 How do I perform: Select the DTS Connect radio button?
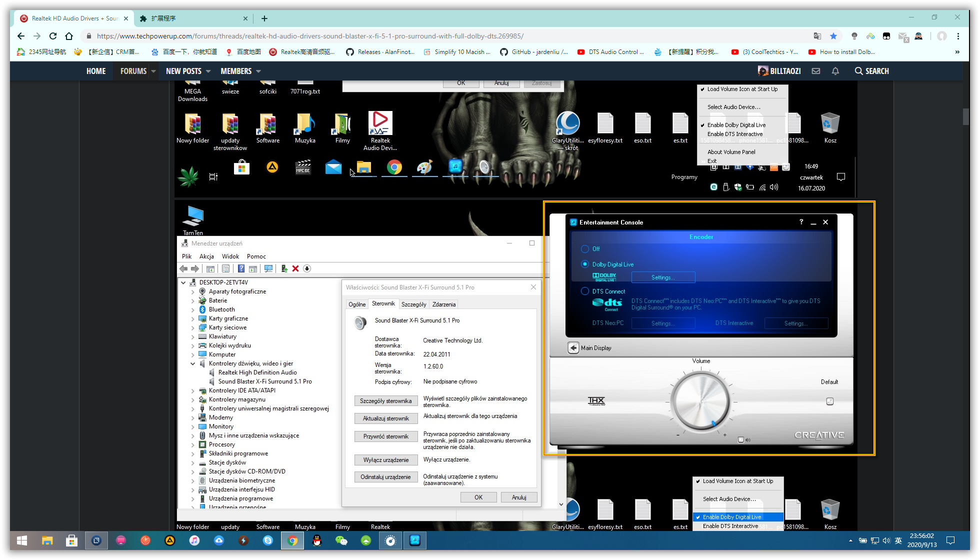[585, 291]
